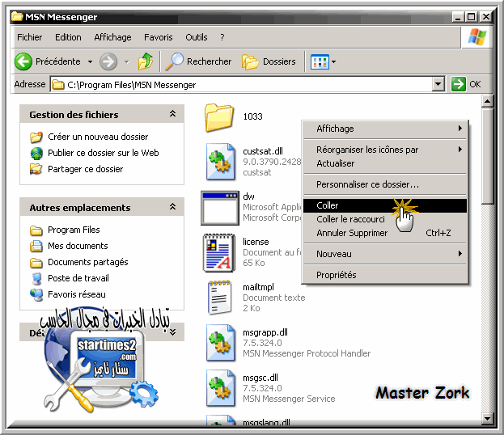Screen dimensions: 504x435
Task: Select the mailtmpl text document icon
Action: [x=219, y=298]
